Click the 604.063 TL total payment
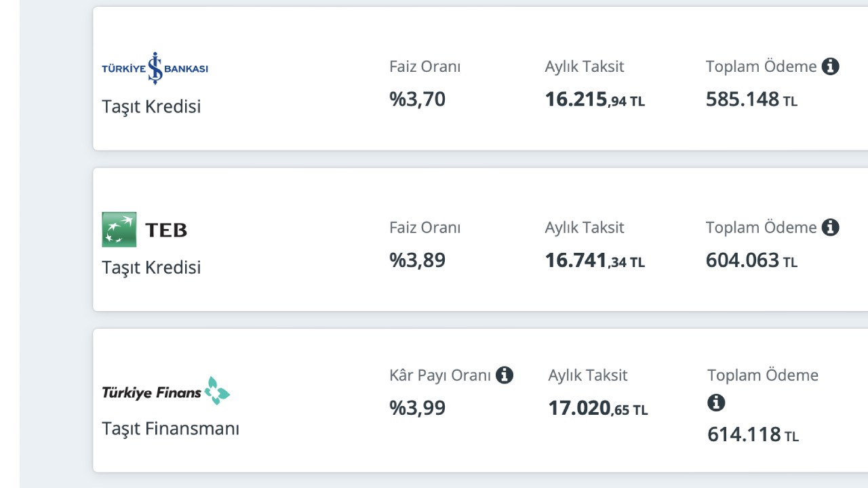 (751, 260)
